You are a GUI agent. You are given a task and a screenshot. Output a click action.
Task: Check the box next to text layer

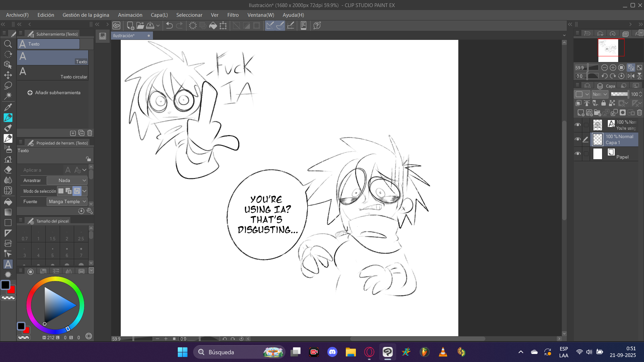[x=586, y=125]
